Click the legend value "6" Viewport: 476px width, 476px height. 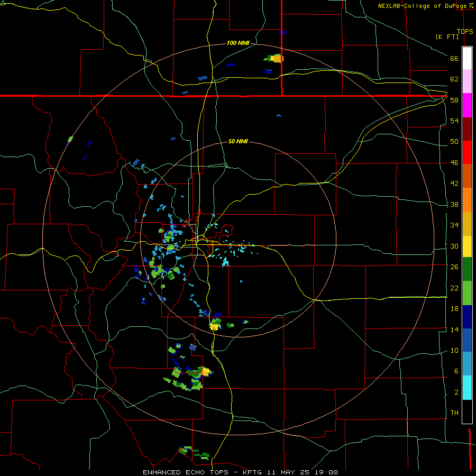456,371
